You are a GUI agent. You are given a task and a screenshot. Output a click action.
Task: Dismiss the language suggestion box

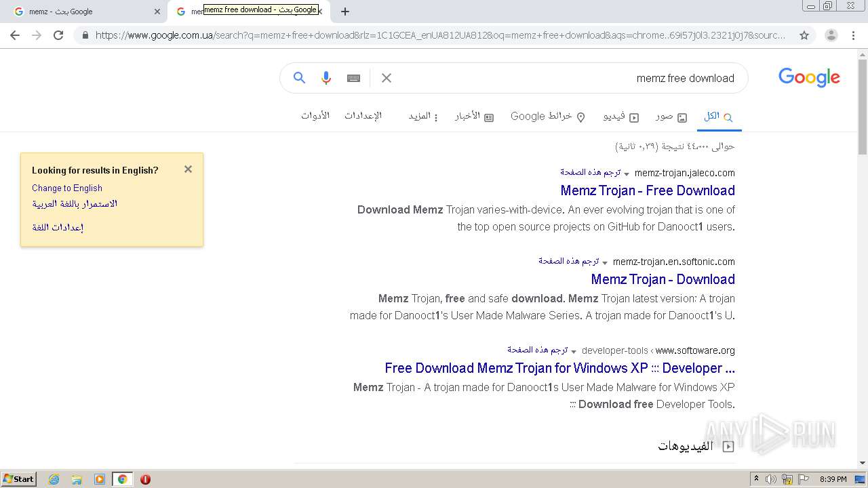pos(188,169)
